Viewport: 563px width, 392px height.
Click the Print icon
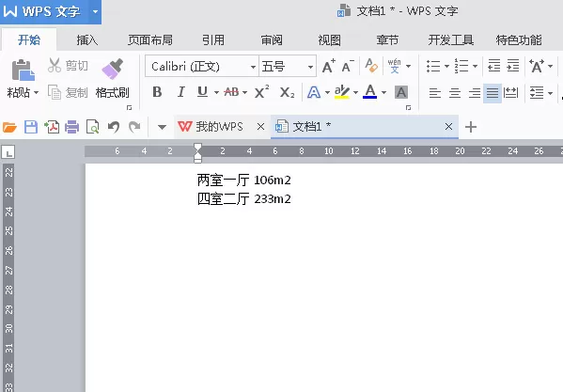[71, 127]
